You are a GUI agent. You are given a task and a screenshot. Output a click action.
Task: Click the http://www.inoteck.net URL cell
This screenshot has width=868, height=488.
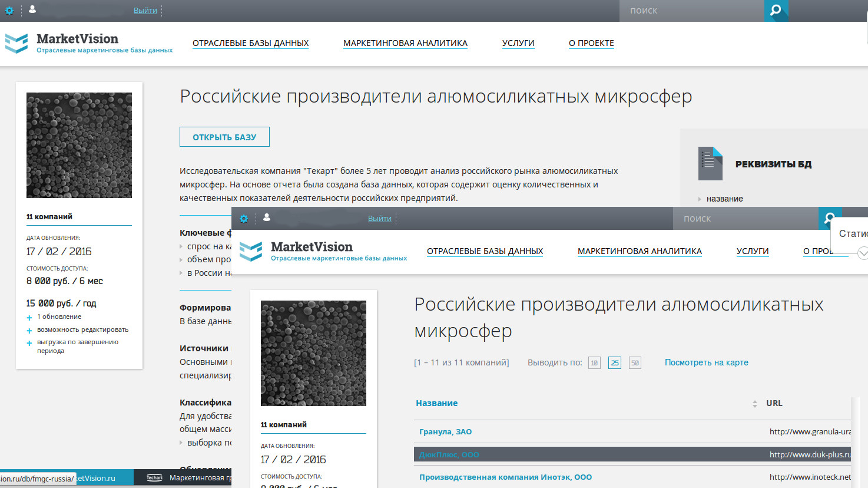(810, 477)
